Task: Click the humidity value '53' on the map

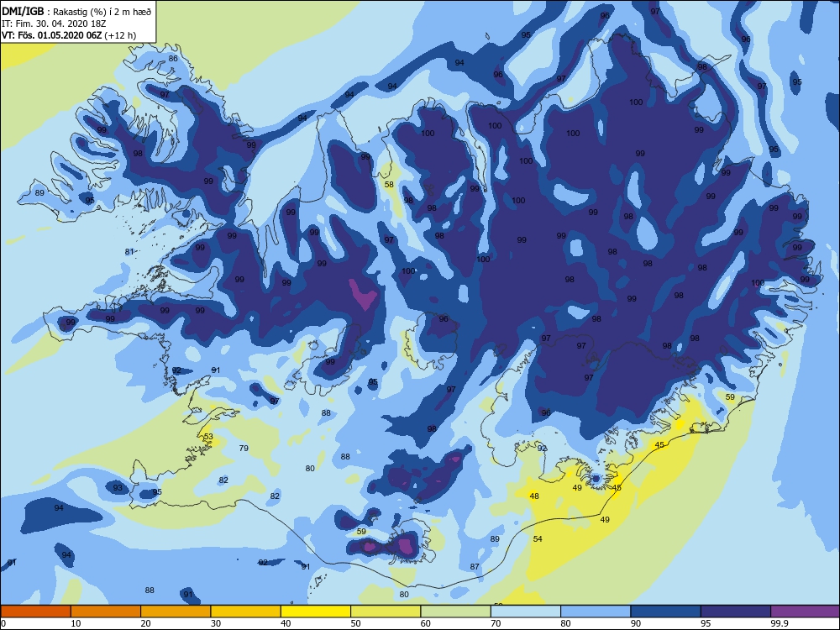Action: tap(208, 437)
